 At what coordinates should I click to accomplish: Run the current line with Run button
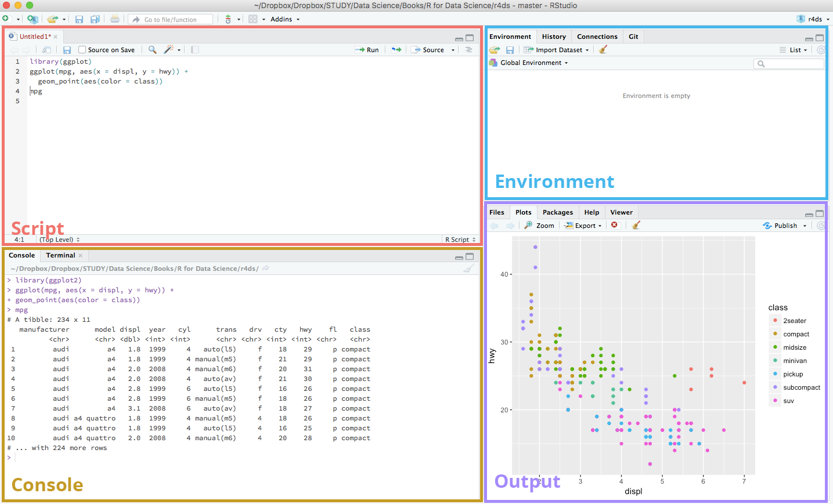[x=367, y=50]
